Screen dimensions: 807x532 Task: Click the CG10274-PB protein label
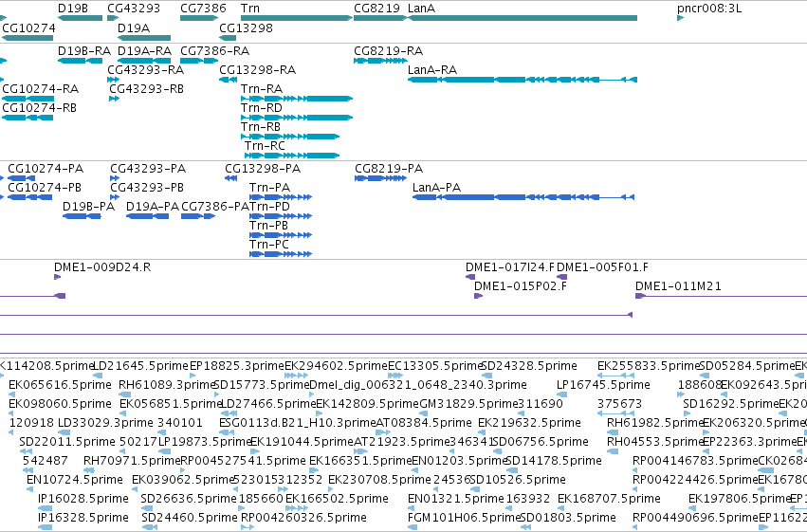coord(45,188)
